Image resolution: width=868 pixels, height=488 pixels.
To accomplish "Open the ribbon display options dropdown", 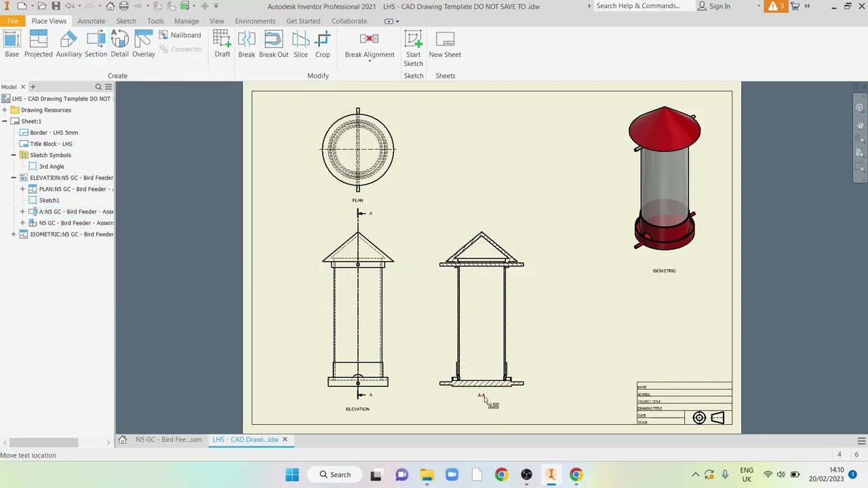I will [397, 21].
